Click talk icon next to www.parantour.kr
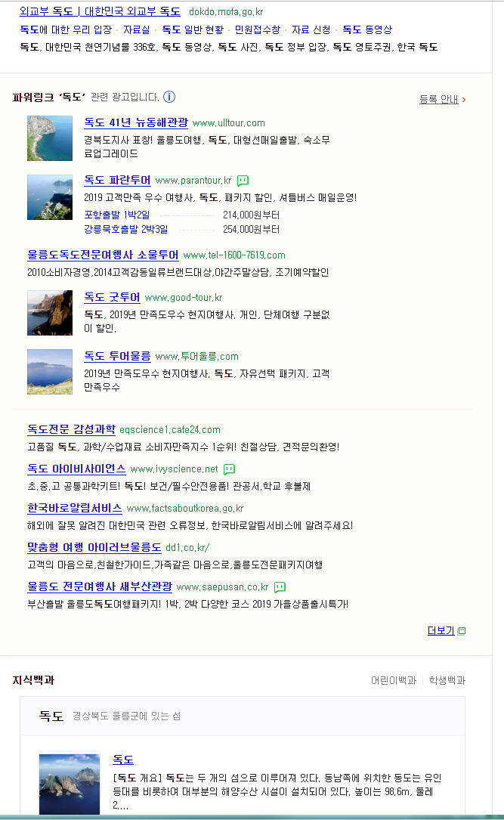 tap(243, 181)
